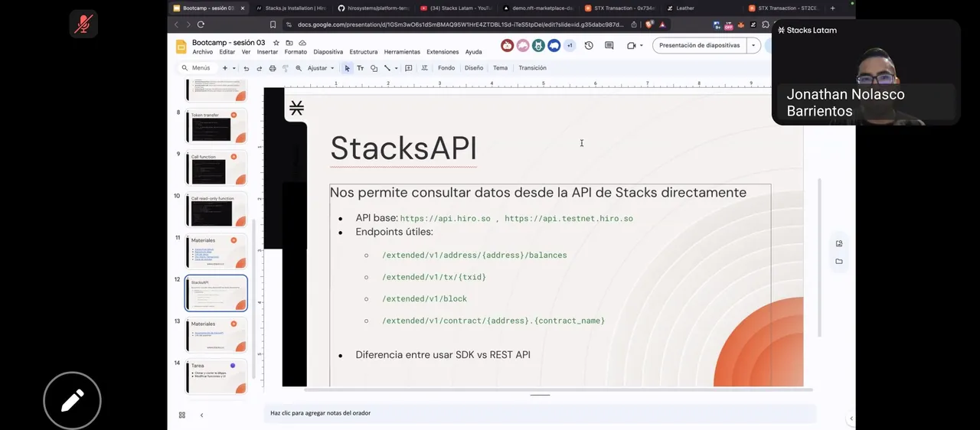980x430 pixels.
Task: Click the print icon
Action: (272, 68)
